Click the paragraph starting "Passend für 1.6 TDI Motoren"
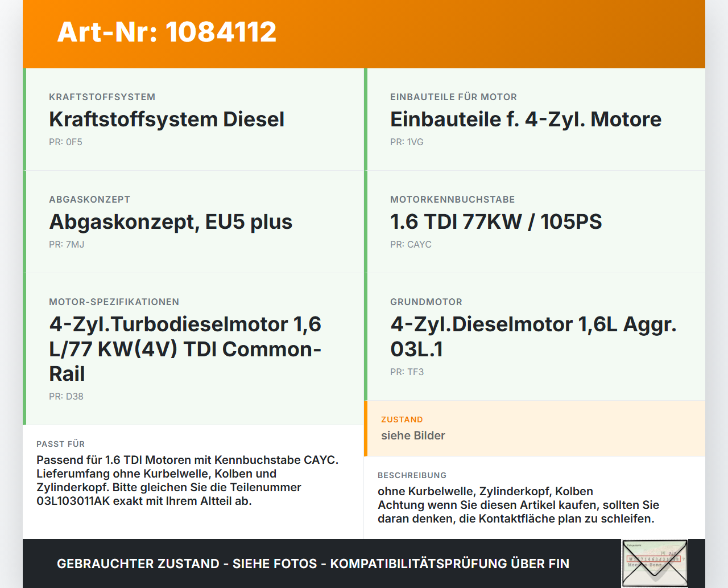 188,480
